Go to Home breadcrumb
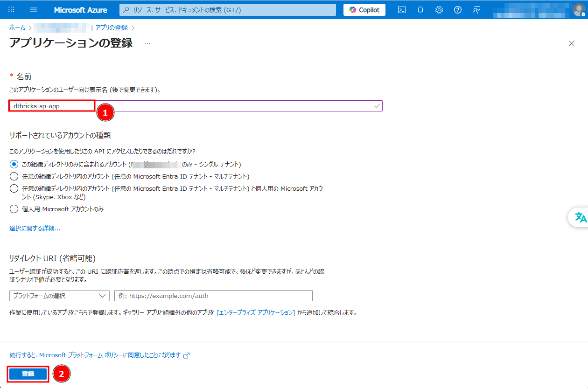The height and width of the screenshot is (388, 588). click(x=17, y=28)
